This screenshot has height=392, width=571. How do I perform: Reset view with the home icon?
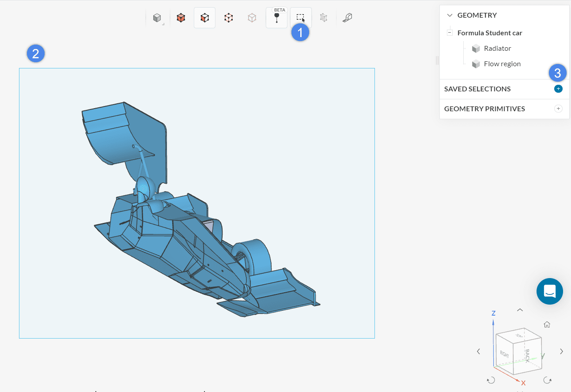point(547,325)
